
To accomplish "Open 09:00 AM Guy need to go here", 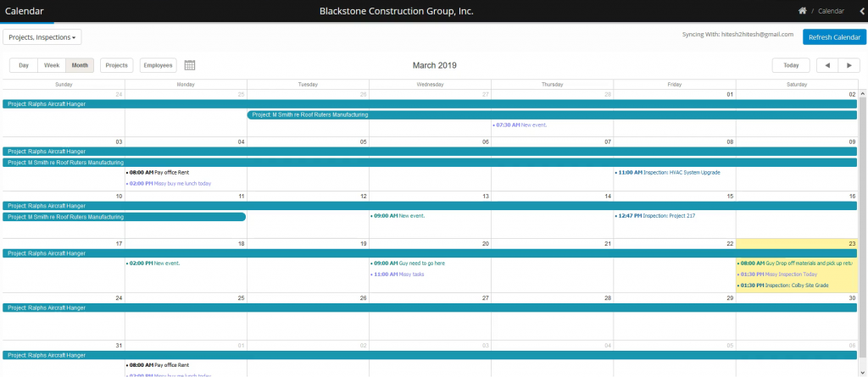I will [408, 263].
